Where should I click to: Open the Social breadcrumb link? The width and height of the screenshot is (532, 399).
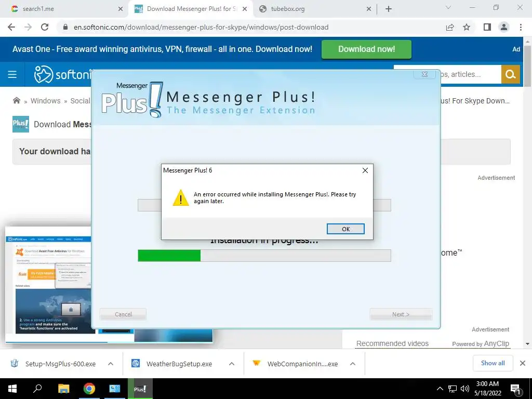80,101
